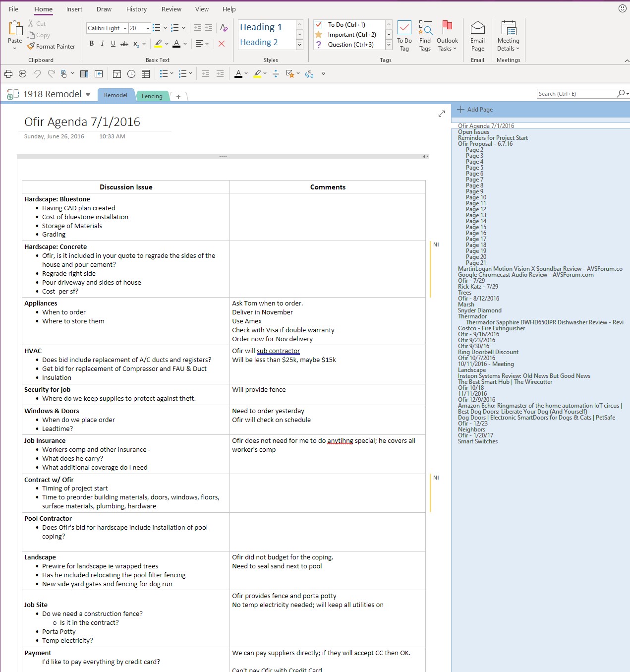Image resolution: width=630 pixels, height=672 pixels.
Task: Click the Redo icon
Action: point(51,74)
